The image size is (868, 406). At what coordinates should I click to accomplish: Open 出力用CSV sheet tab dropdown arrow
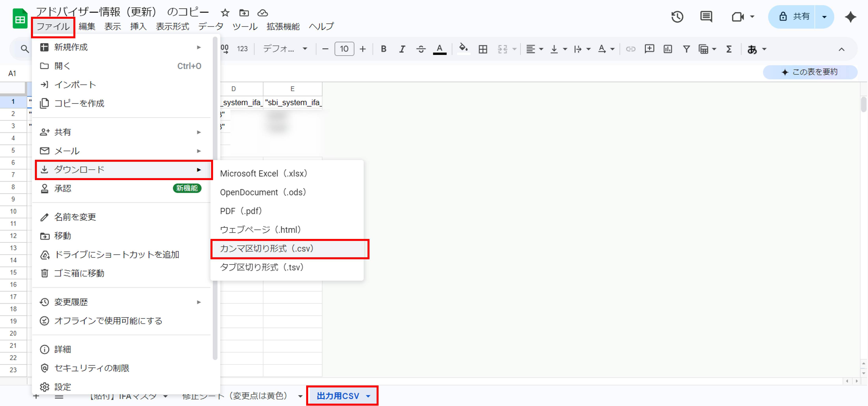(368, 396)
